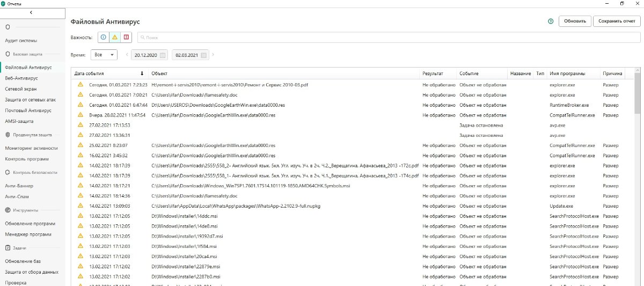Click the Базовая защита shield icon

click(8, 54)
